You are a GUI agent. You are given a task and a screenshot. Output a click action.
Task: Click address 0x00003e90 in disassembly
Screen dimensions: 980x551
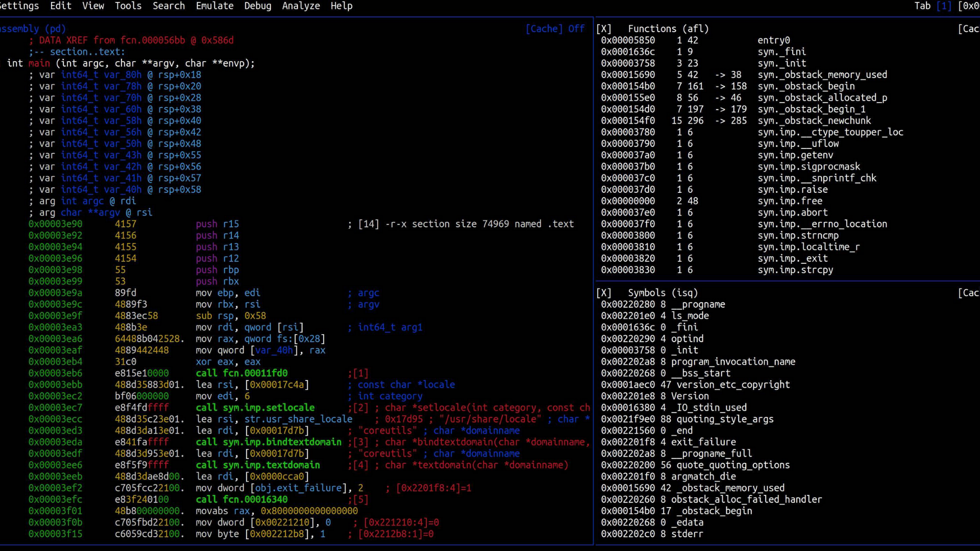tap(55, 223)
